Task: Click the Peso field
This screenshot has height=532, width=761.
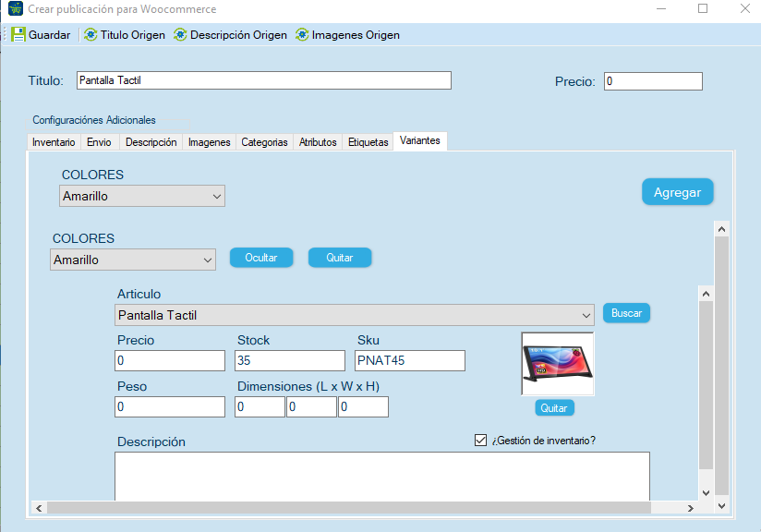Action: tap(170, 406)
